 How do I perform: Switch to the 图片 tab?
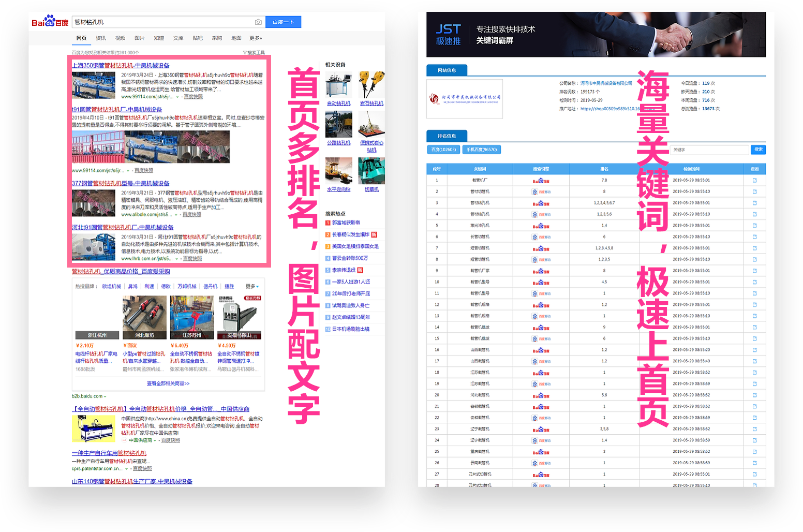click(140, 38)
